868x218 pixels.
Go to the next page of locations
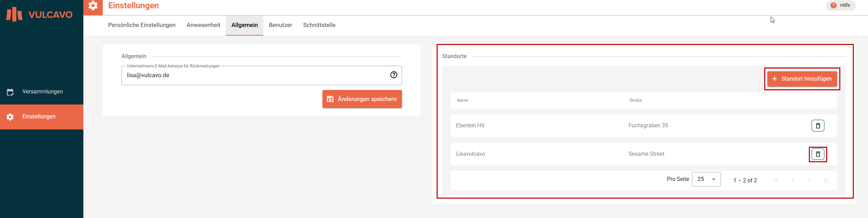tap(809, 181)
